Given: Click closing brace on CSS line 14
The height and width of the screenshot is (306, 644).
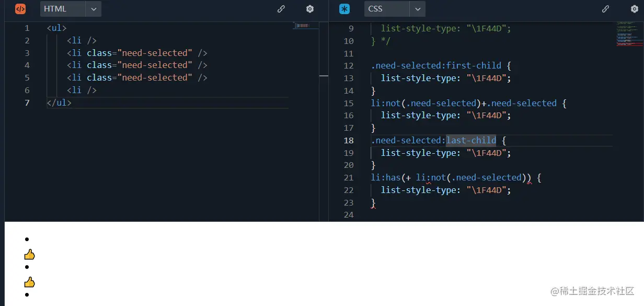Looking at the screenshot, I should point(373,90).
